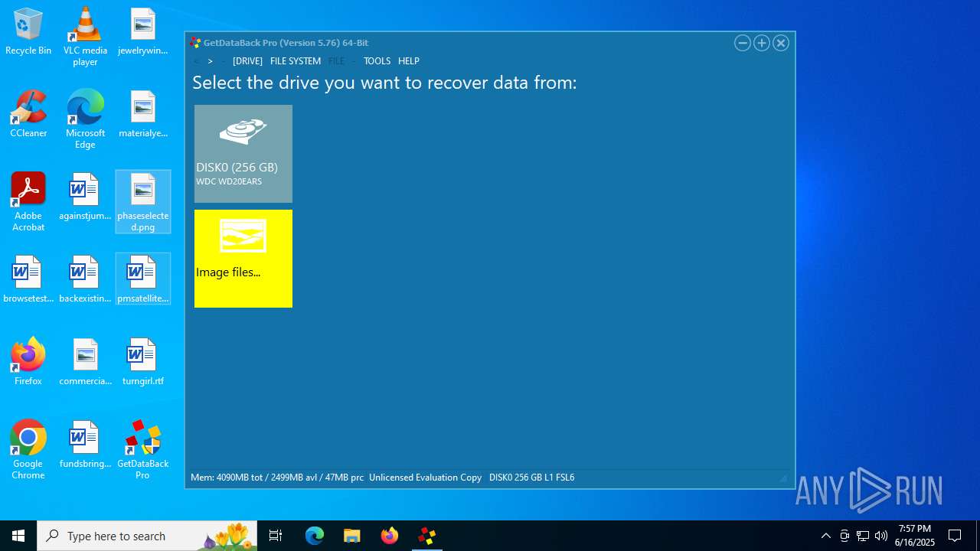Click the taskbar search box
The height and width of the screenshot is (551, 980).
[x=149, y=536]
